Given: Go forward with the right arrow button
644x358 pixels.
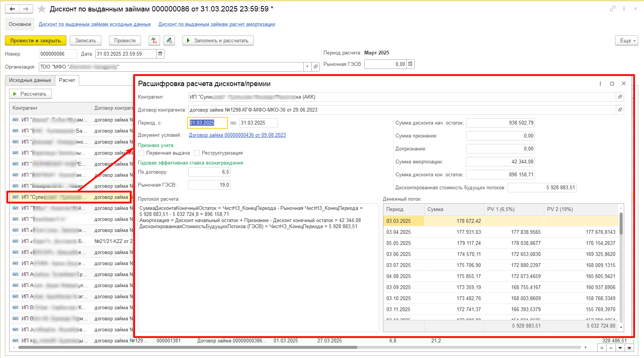Looking at the screenshot, I should point(26,9).
